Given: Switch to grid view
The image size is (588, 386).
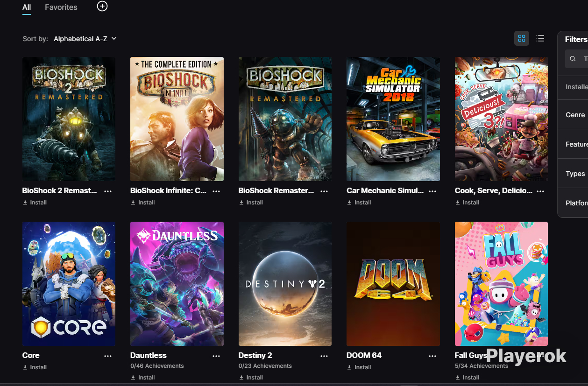Looking at the screenshot, I should pyautogui.click(x=522, y=38).
